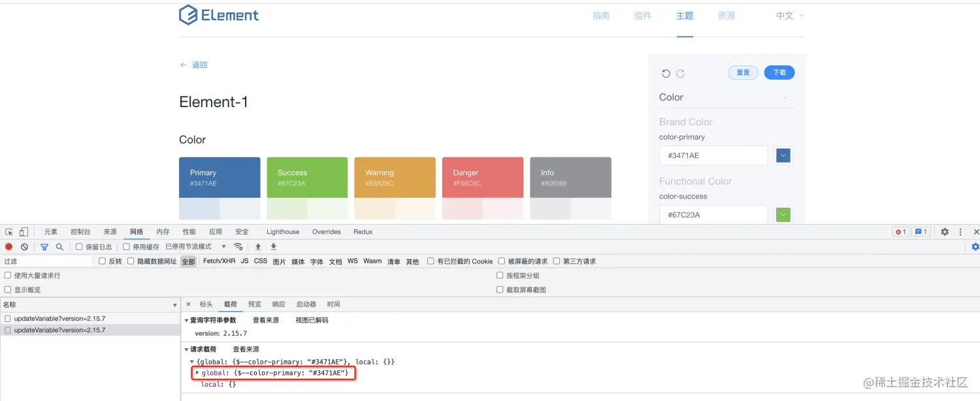Screen dimensions: 980x401
Task: Click the 返回 back link
Action: [193, 65]
